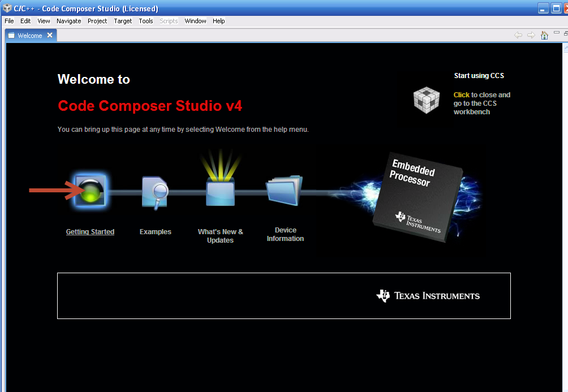Screen dimensions: 568x392
Task: Open the Examples magnifier document icon
Action: pos(155,193)
